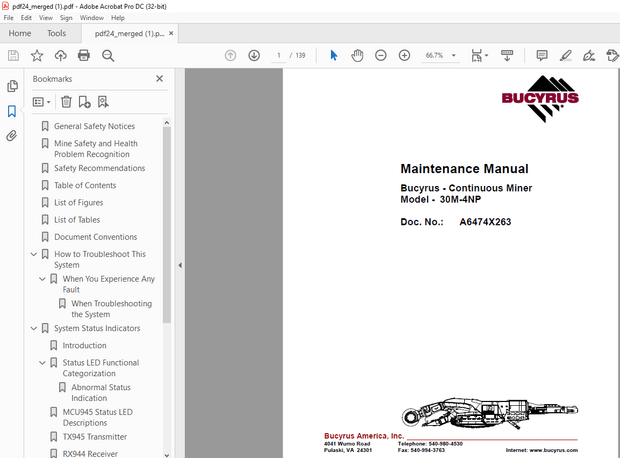The image size is (620, 458).
Task: Collapse How to Troubleshoot This System bookmark
Action: coord(34,254)
